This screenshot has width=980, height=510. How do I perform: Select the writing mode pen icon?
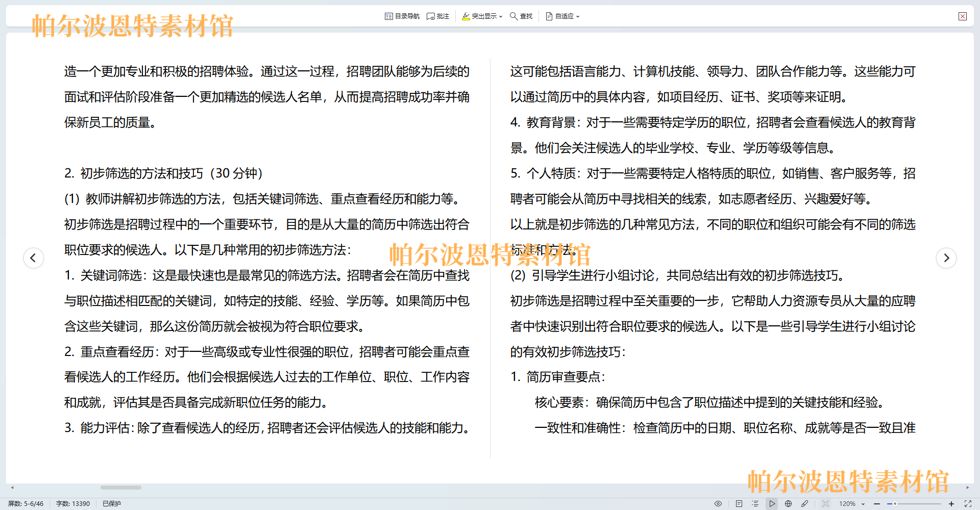pyautogui.click(x=805, y=503)
